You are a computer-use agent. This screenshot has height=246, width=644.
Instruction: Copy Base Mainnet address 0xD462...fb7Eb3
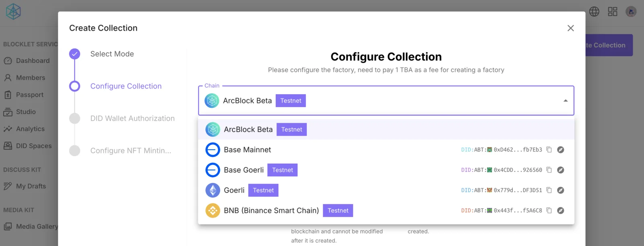pos(549,150)
